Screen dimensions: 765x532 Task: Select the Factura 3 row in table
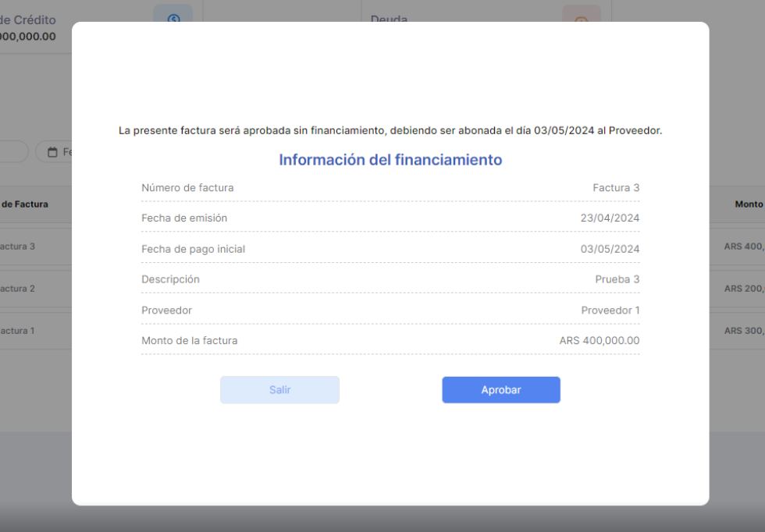[19, 246]
